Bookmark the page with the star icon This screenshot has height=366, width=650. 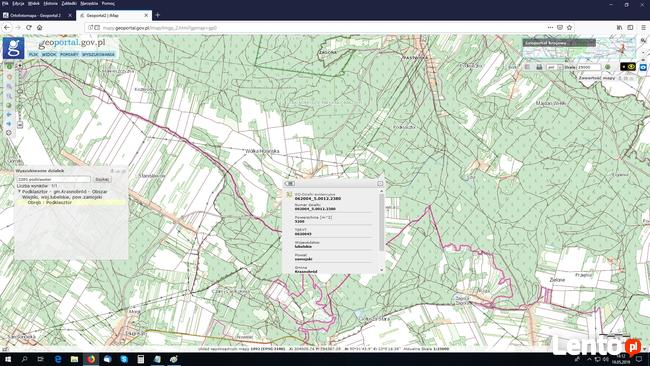(x=570, y=27)
